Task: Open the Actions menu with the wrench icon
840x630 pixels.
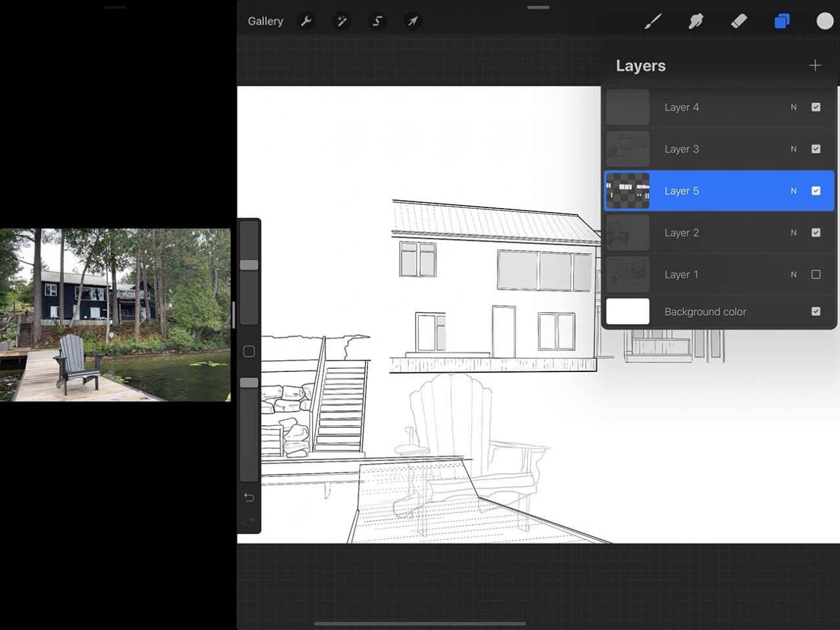Action: click(x=306, y=21)
